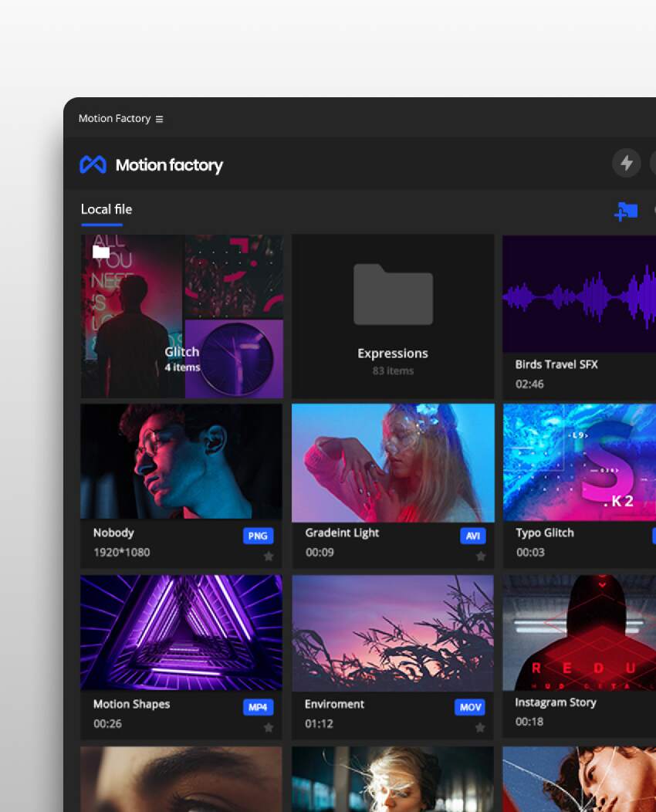
Task: Click the lightning bolt icon in header
Action: coord(626,163)
